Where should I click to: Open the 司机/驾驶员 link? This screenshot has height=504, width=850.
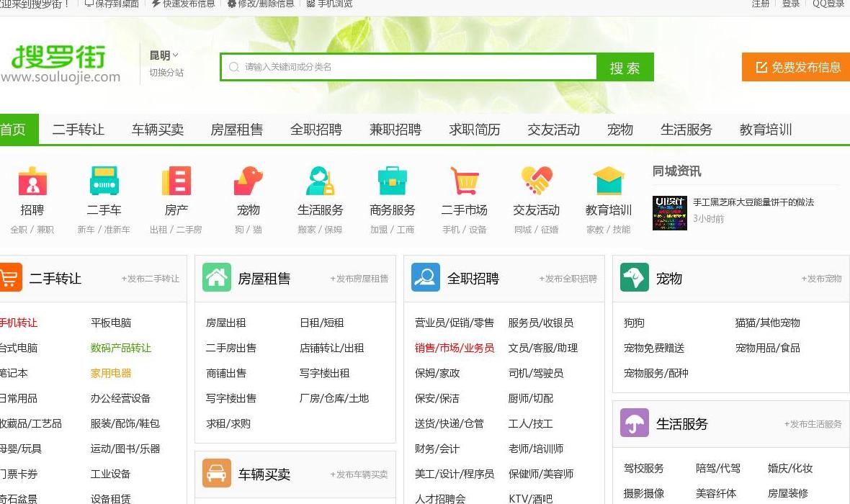click(x=536, y=373)
